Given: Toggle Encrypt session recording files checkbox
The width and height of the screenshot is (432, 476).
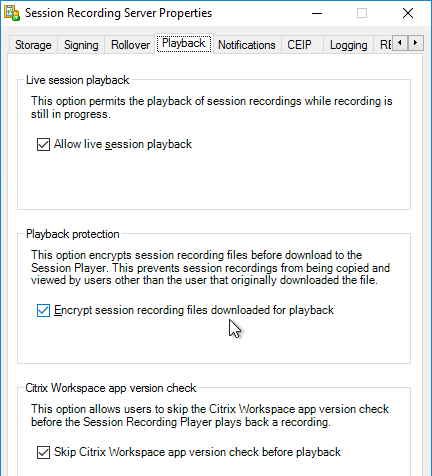Looking at the screenshot, I should pos(43,310).
